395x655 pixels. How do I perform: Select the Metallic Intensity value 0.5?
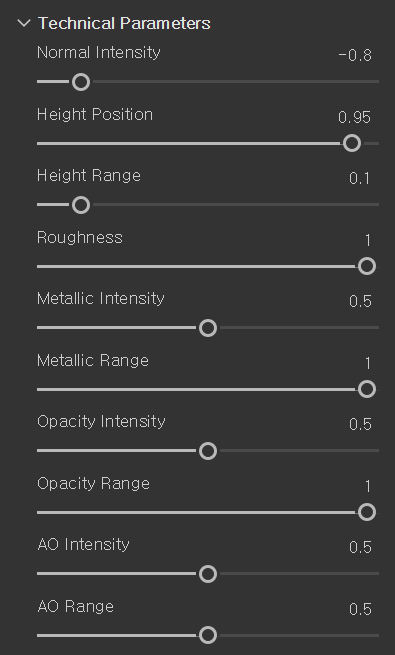point(360,302)
